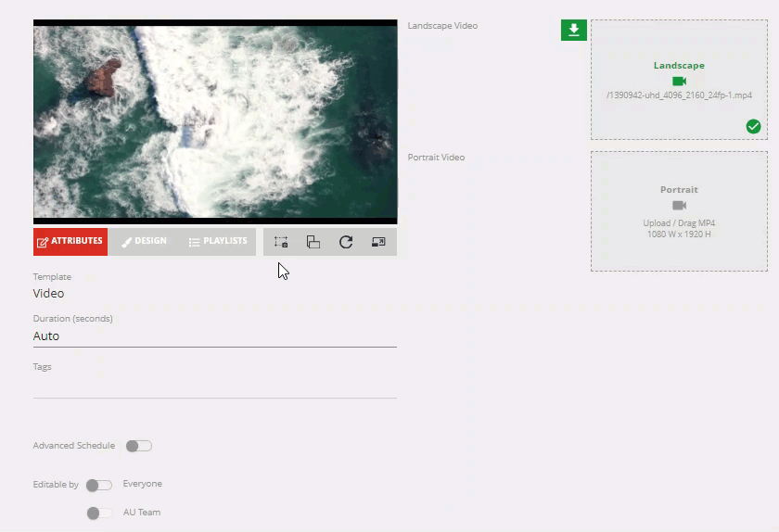779x532 pixels.
Task: Click the Landscape Video label
Action: point(442,26)
